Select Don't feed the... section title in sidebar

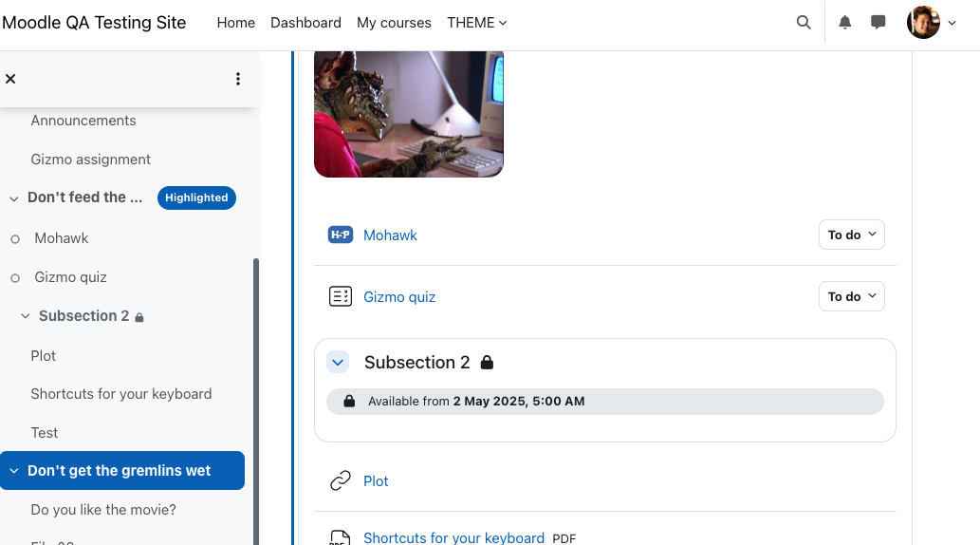pyautogui.click(x=85, y=197)
